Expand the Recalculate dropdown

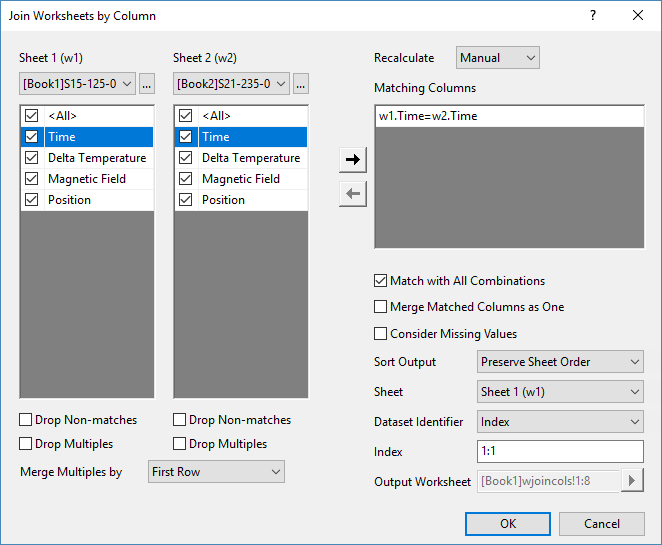(x=498, y=58)
